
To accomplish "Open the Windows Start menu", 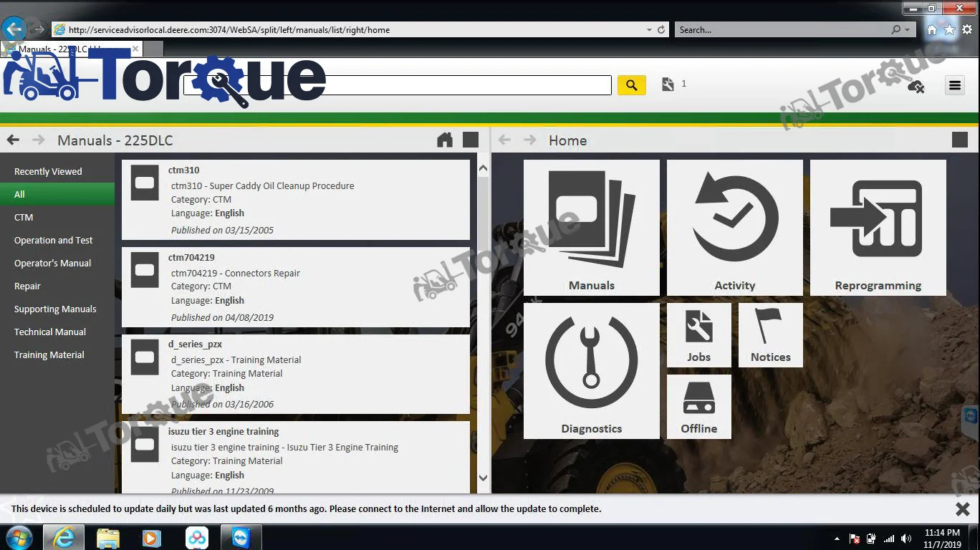I will [19, 537].
